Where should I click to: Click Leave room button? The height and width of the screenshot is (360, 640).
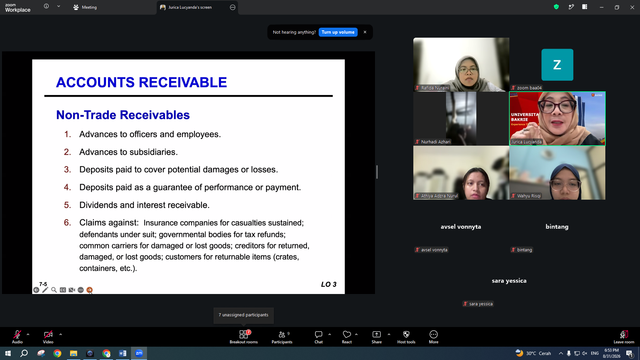624,337
